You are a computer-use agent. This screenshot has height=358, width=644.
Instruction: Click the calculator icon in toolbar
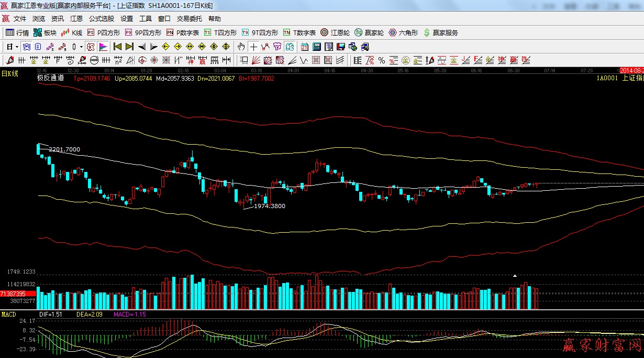tap(316, 47)
